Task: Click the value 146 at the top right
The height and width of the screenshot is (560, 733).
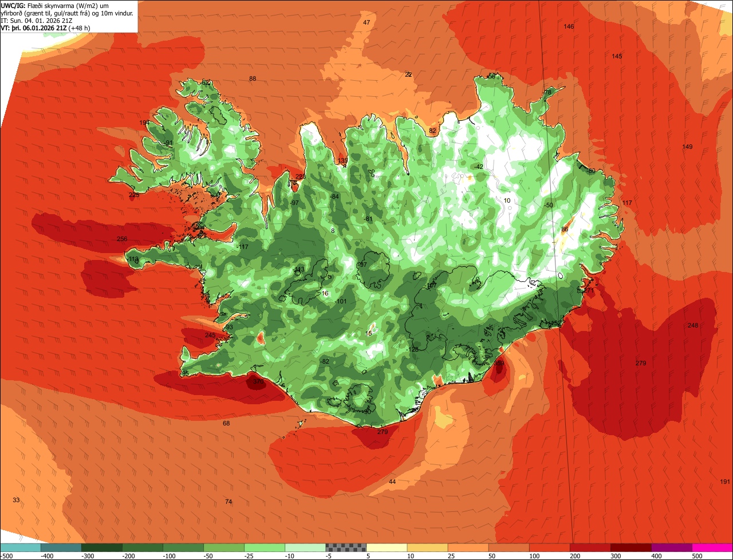Action: click(569, 26)
